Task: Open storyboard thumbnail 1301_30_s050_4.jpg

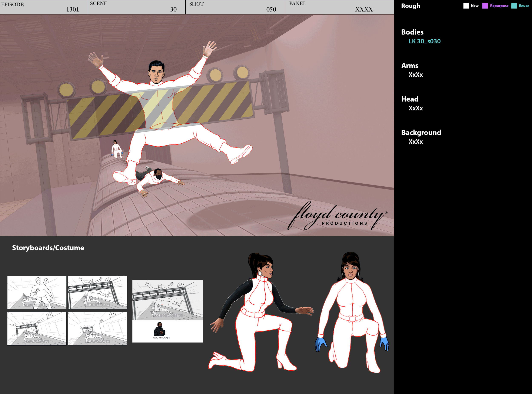Action: [98, 329]
